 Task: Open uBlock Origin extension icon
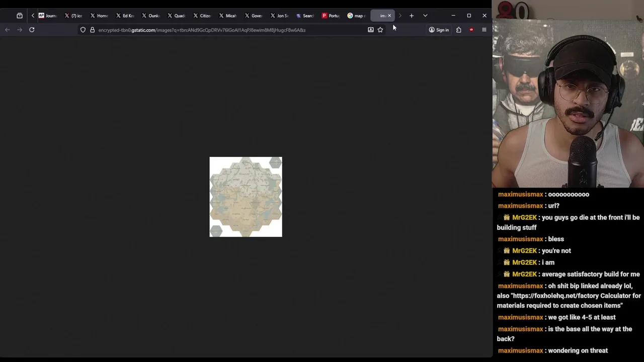coord(471,30)
